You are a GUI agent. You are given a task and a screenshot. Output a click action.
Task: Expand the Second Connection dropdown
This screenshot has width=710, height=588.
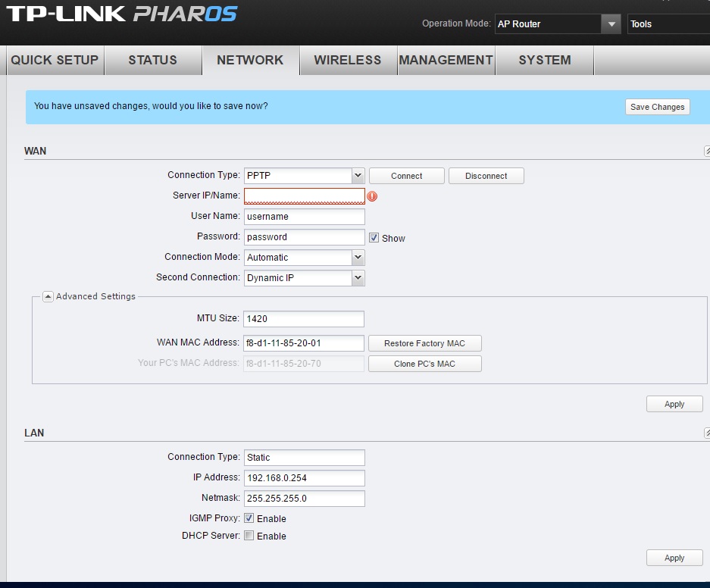(x=358, y=278)
